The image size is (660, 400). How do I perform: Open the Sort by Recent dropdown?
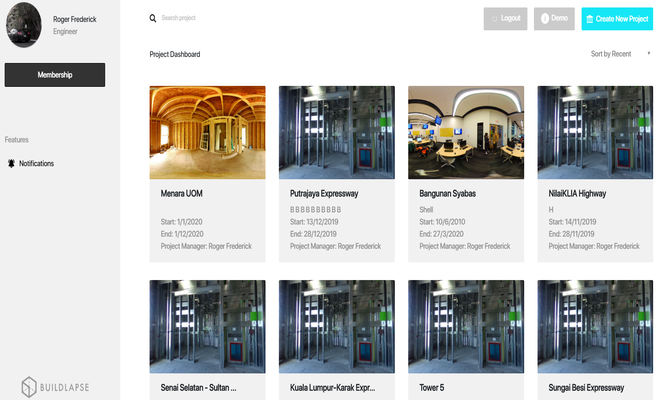pyautogui.click(x=611, y=54)
